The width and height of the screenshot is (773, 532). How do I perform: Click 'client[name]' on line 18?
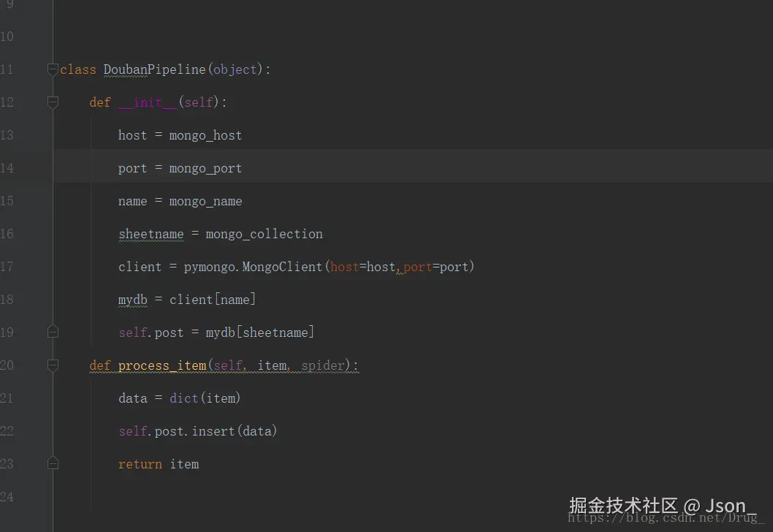click(213, 300)
